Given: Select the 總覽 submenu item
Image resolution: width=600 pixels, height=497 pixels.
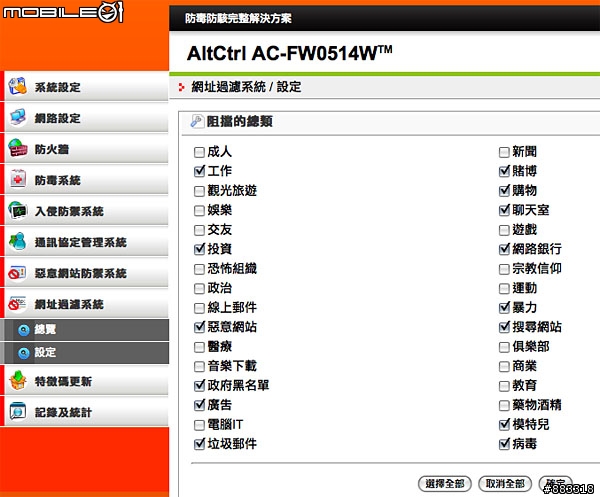Looking at the screenshot, I should (86, 329).
